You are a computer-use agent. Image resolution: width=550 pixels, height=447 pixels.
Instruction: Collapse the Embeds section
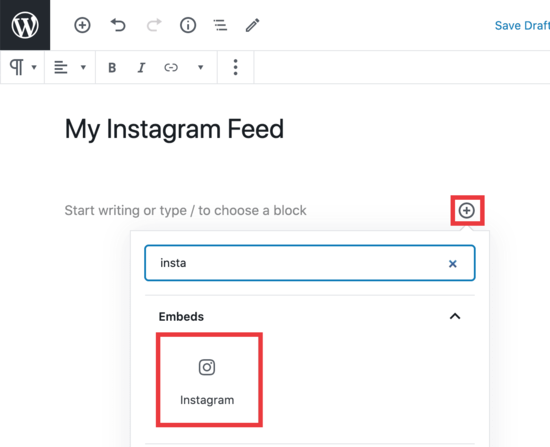coord(455,316)
